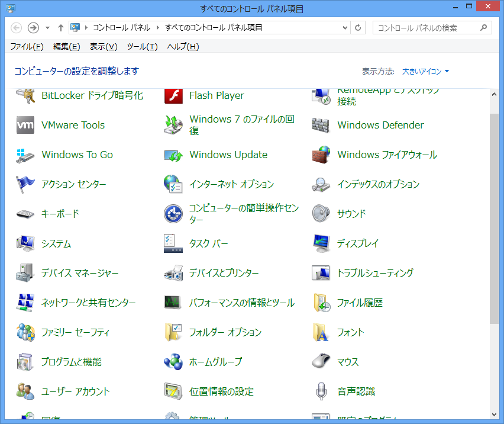The image size is (504, 424).
Task: Click the デバイス マネージャー icon
Action: tap(25, 273)
